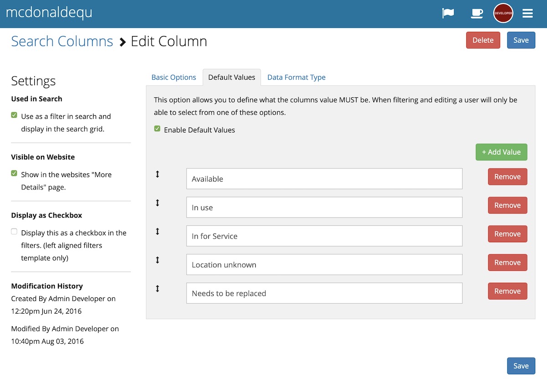Click reorder handle beside Available
This screenshot has height=392, width=547.
tap(158, 174)
